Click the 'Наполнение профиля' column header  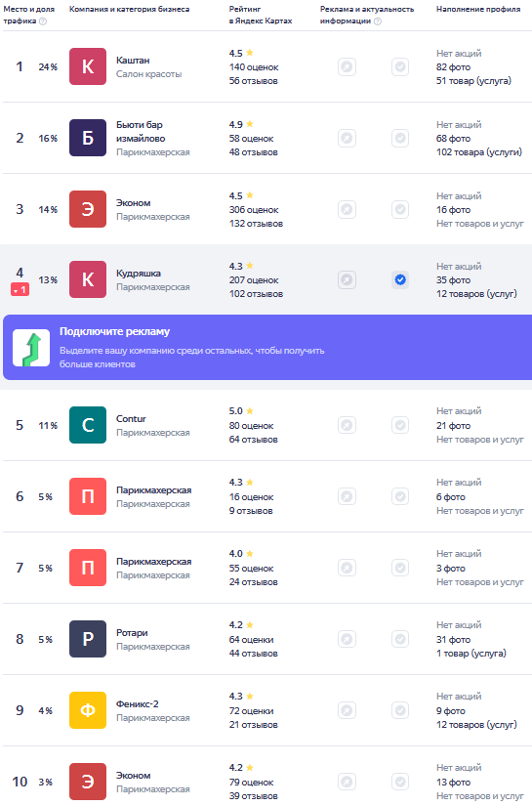click(478, 9)
